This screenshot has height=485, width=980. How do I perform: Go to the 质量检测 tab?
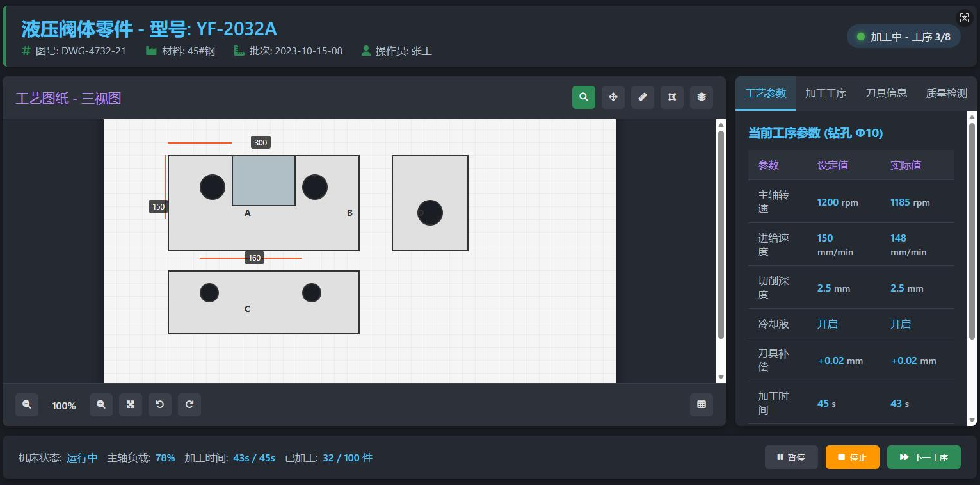point(946,94)
